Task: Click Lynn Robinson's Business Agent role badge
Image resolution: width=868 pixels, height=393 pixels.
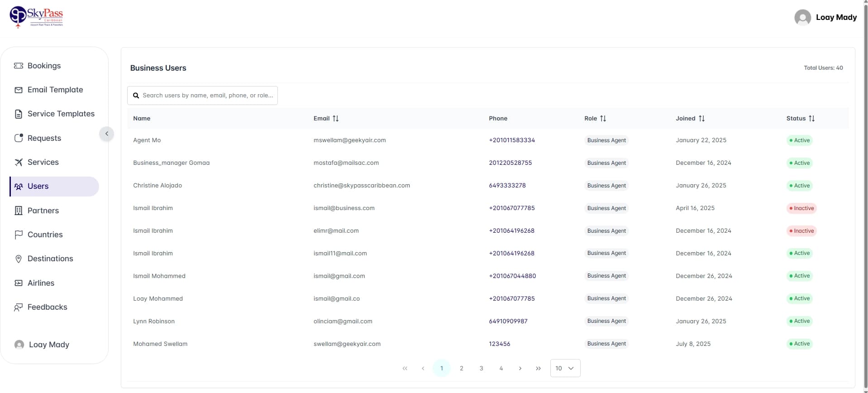Action: (x=606, y=321)
